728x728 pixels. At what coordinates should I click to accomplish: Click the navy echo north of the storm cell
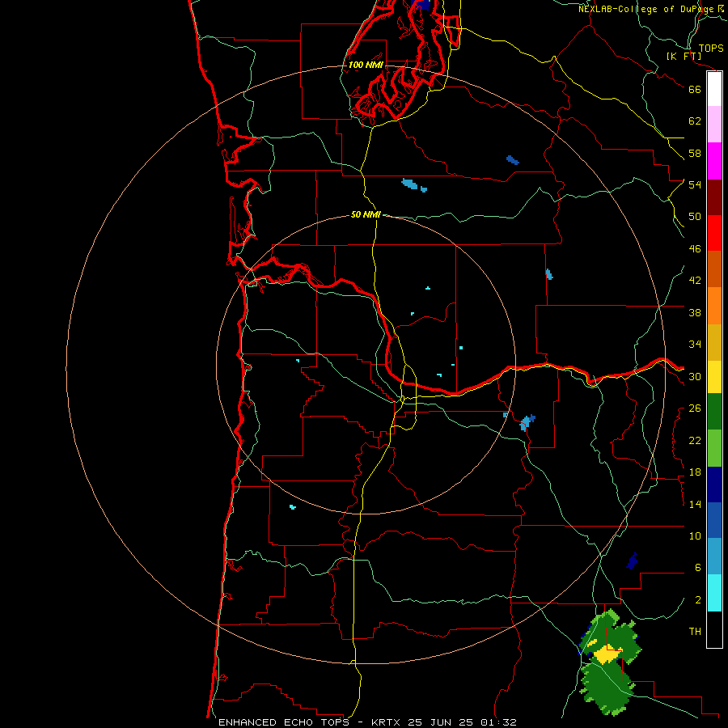(x=632, y=561)
